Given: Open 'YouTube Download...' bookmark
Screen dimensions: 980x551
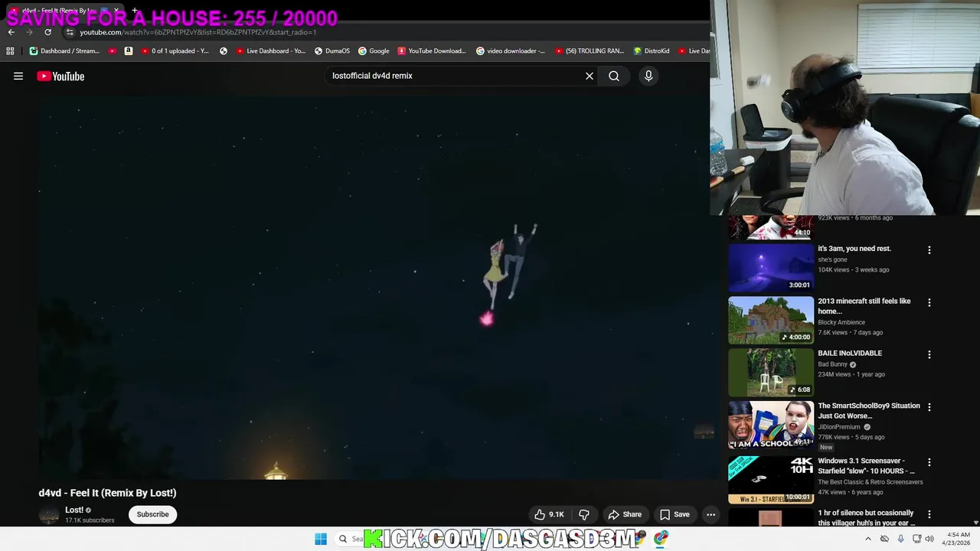Looking at the screenshot, I should click(432, 51).
